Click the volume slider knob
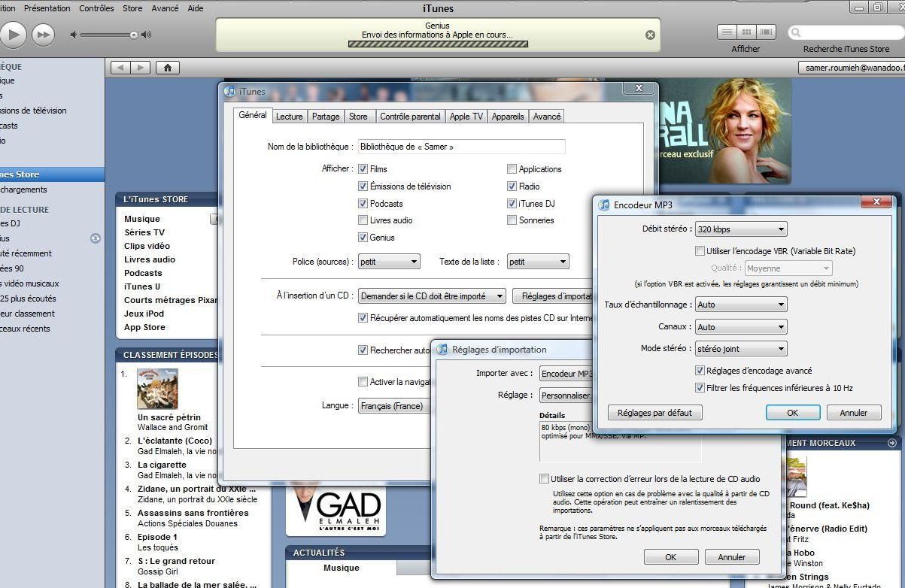 (134, 35)
